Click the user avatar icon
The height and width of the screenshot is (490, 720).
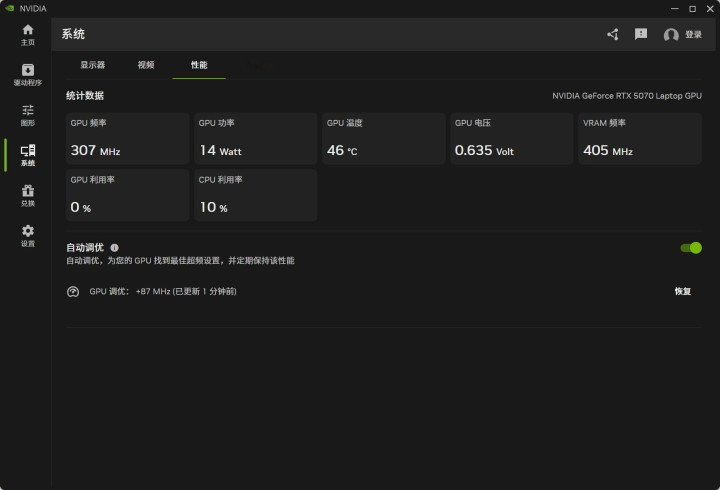(671, 34)
